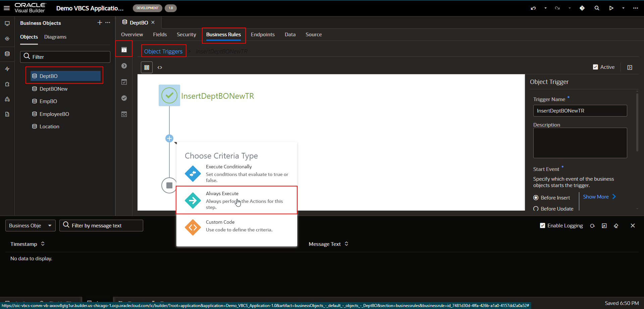
Task: Open the Git diamond icon menu
Action: (582, 8)
